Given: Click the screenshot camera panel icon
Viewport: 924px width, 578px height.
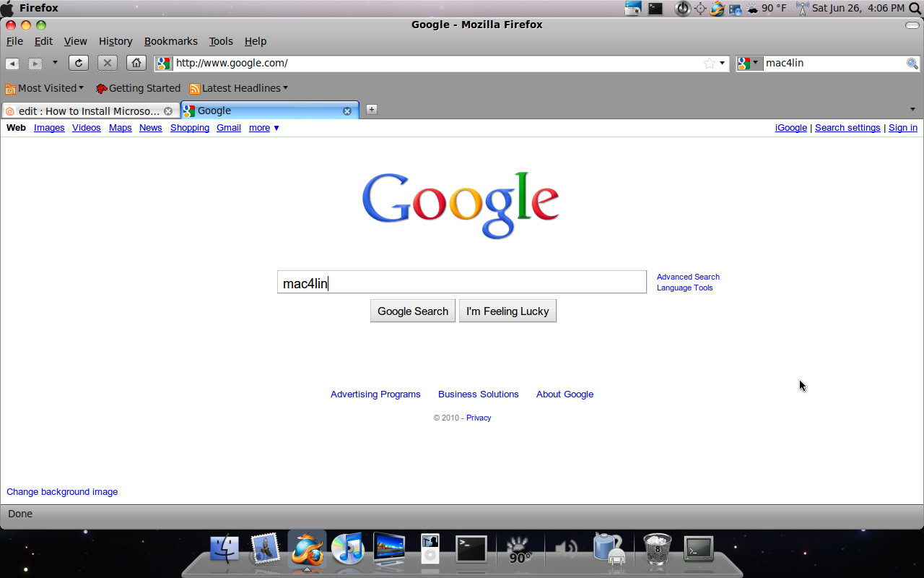Looking at the screenshot, I should point(633,9).
